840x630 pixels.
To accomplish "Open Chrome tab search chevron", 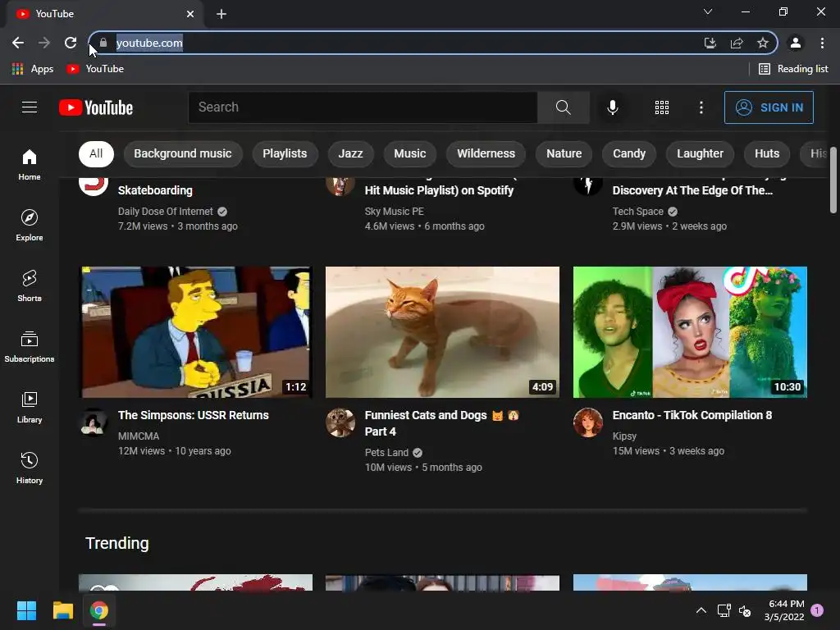I will click(x=708, y=11).
